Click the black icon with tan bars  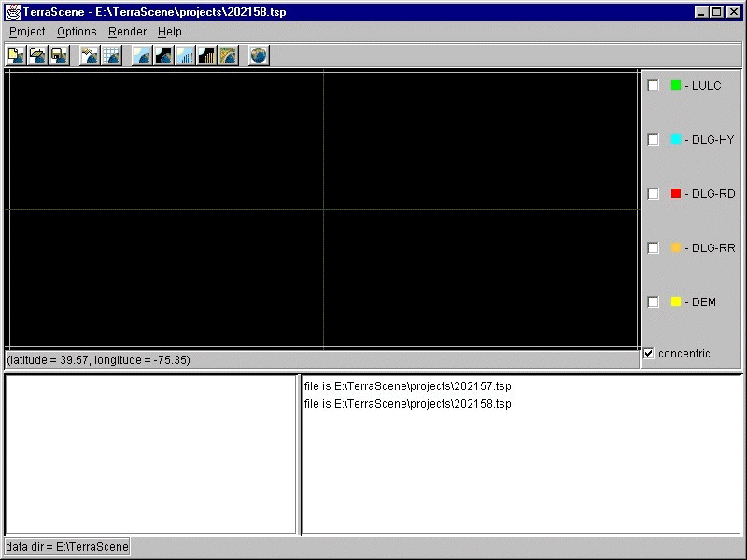[x=206, y=56]
